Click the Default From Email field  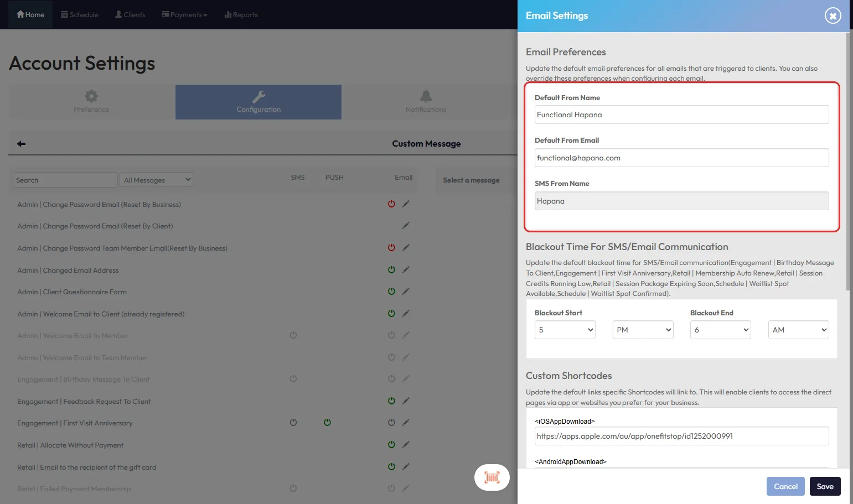[x=681, y=158]
